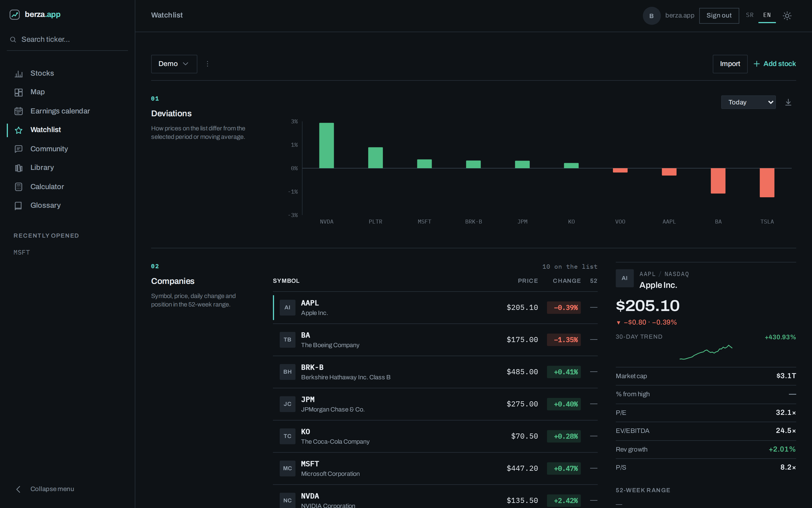Click the search magnifier icon

click(x=13, y=40)
